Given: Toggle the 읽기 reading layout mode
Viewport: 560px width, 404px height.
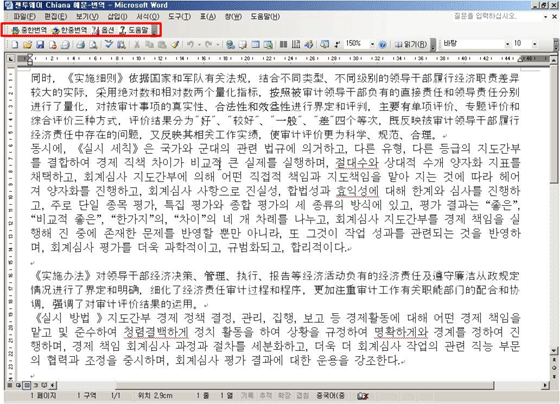Looking at the screenshot, I should pyautogui.click(x=410, y=45).
